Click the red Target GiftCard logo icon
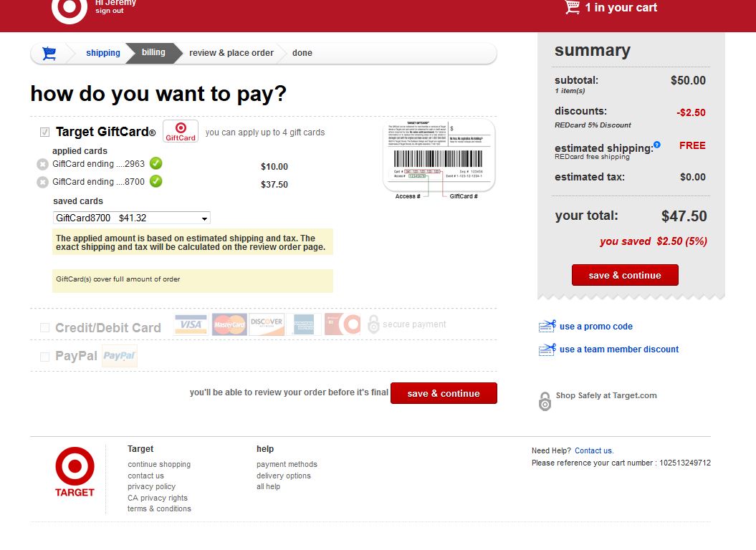Screen dimensions: 756x550 pyautogui.click(x=181, y=131)
